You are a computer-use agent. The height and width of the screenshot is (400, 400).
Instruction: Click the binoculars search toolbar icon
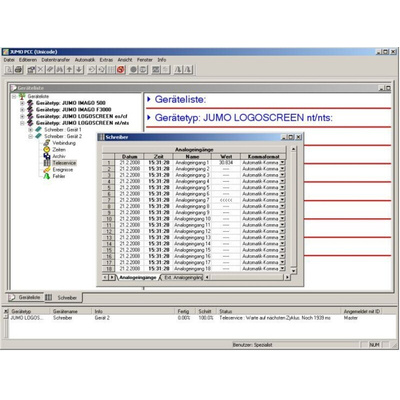pyautogui.click(x=60, y=69)
